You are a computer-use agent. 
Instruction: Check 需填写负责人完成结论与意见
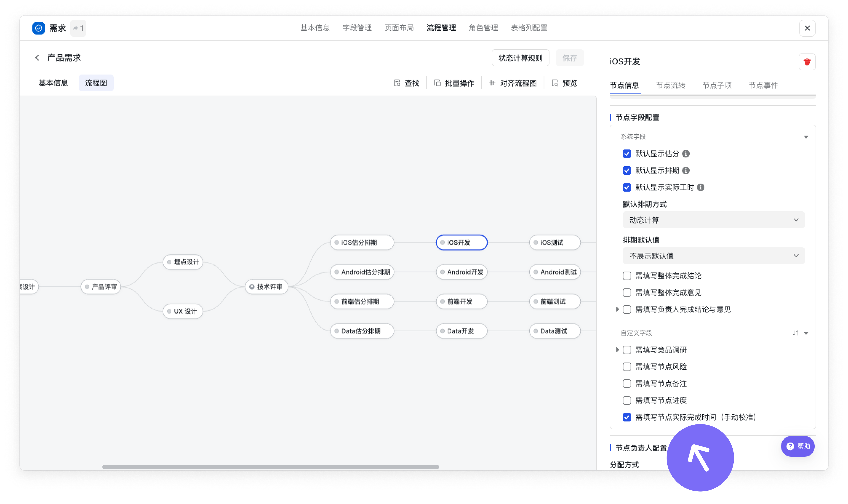click(627, 309)
